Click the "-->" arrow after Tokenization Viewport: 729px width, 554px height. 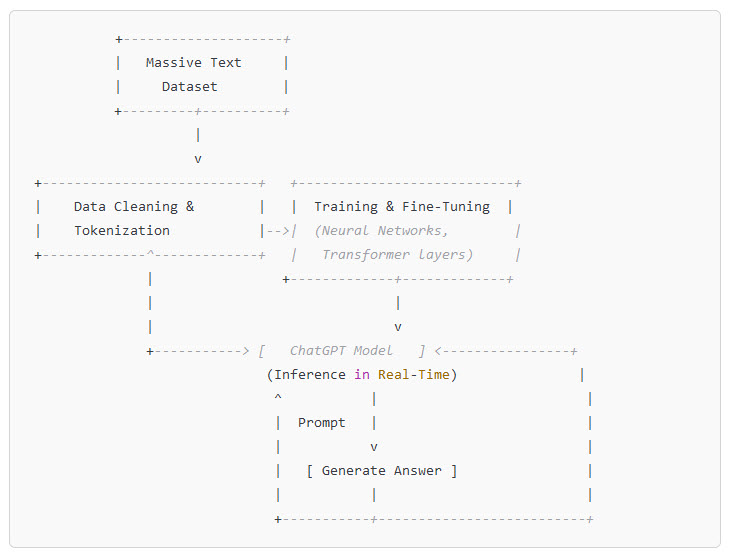point(277,231)
